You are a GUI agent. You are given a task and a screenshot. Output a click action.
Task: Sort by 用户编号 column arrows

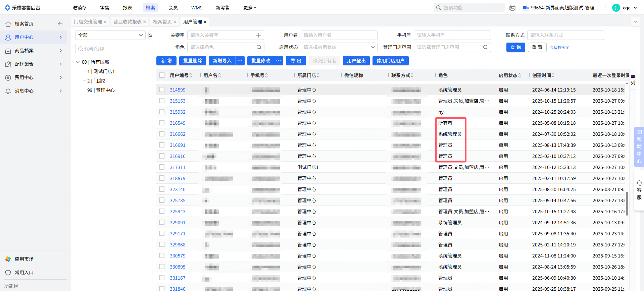pos(191,75)
